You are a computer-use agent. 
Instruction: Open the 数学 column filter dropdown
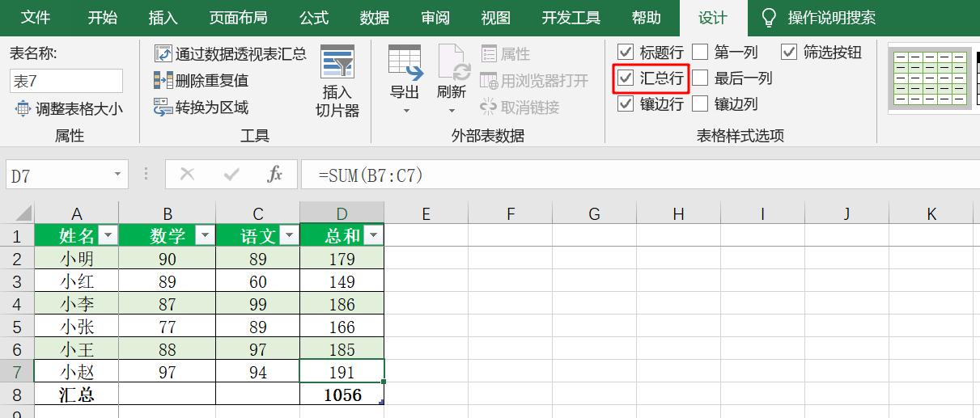coord(205,235)
